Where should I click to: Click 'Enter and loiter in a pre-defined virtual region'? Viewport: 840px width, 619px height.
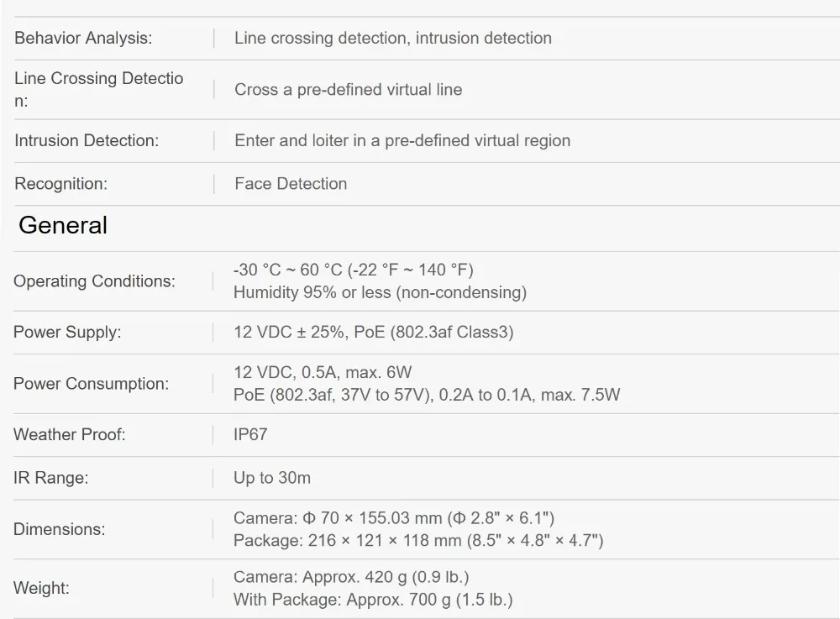coord(402,140)
